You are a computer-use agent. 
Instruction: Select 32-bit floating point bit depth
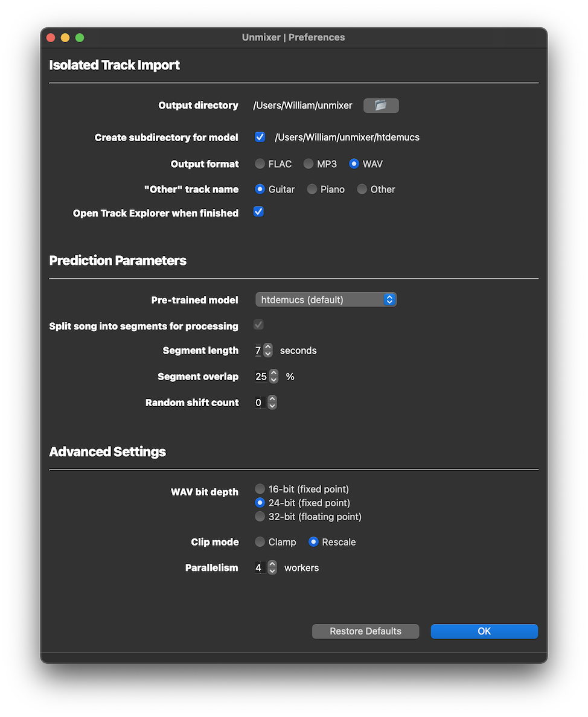[x=260, y=517]
